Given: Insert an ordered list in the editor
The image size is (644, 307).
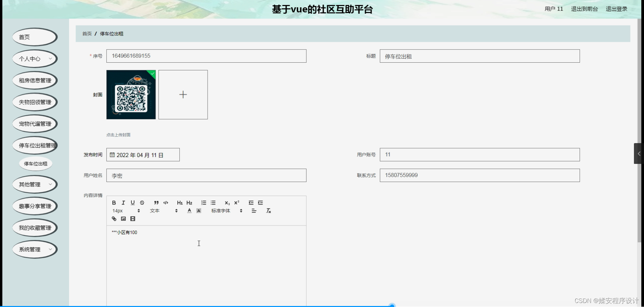Looking at the screenshot, I should (x=204, y=202).
